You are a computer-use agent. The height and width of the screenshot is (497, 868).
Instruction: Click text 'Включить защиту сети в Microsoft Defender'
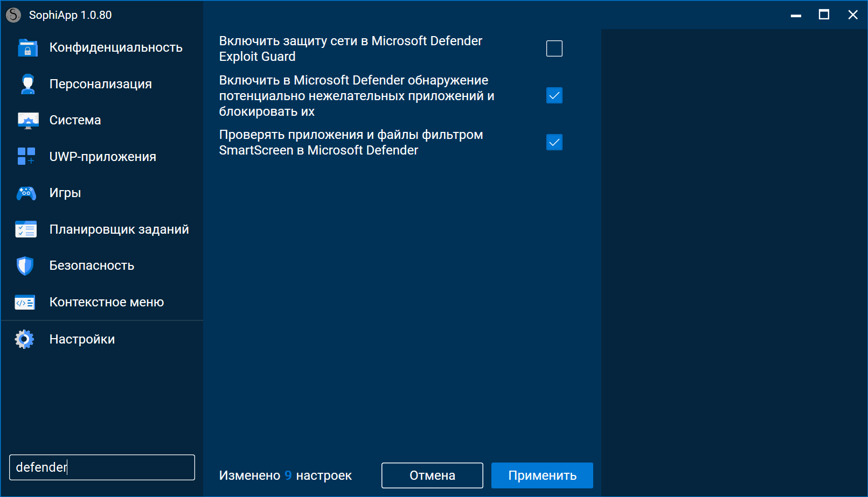[x=351, y=41]
